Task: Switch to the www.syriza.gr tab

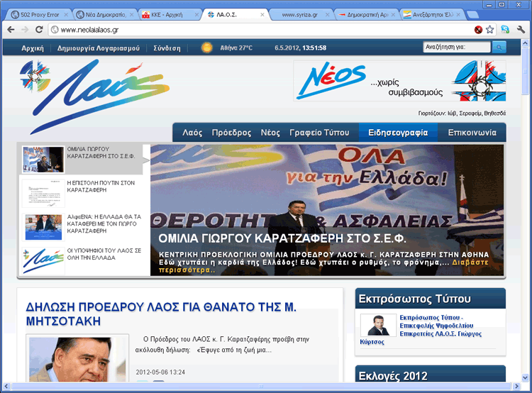Action: click(299, 15)
